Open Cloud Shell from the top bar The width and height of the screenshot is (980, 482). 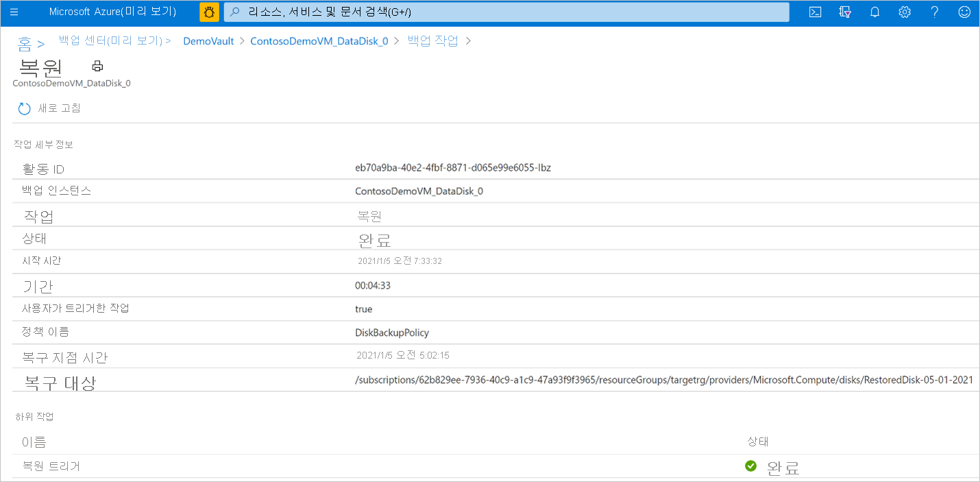(816, 12)
